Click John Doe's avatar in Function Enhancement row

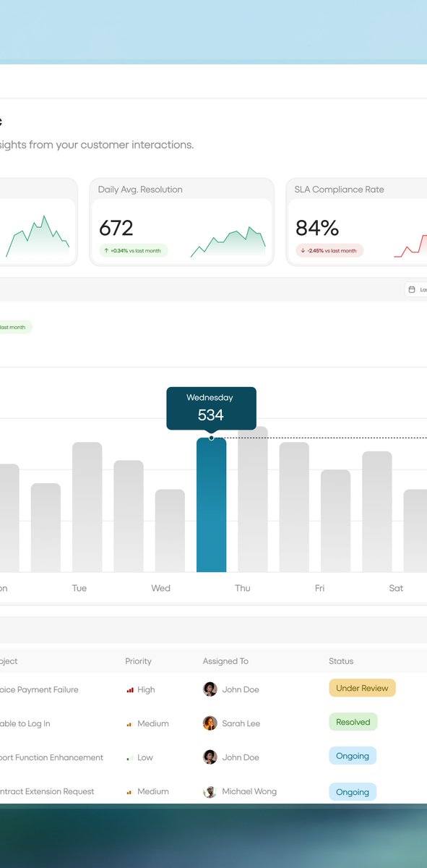210,757
